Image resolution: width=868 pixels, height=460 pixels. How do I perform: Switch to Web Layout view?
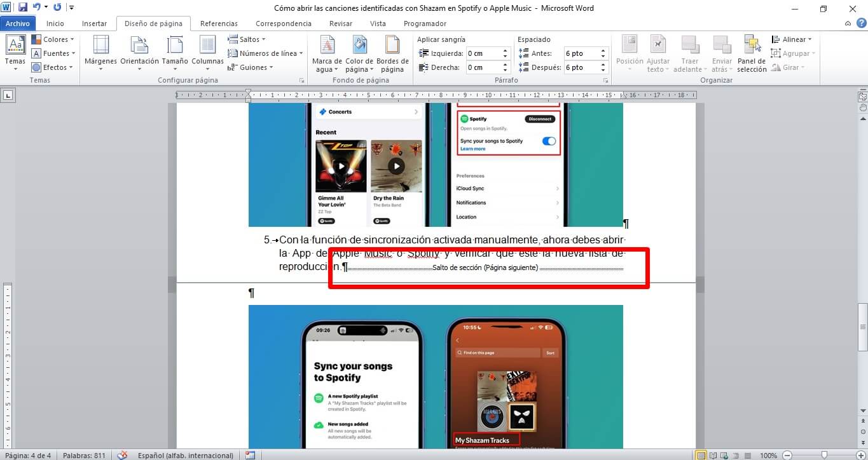pos(723,456)
